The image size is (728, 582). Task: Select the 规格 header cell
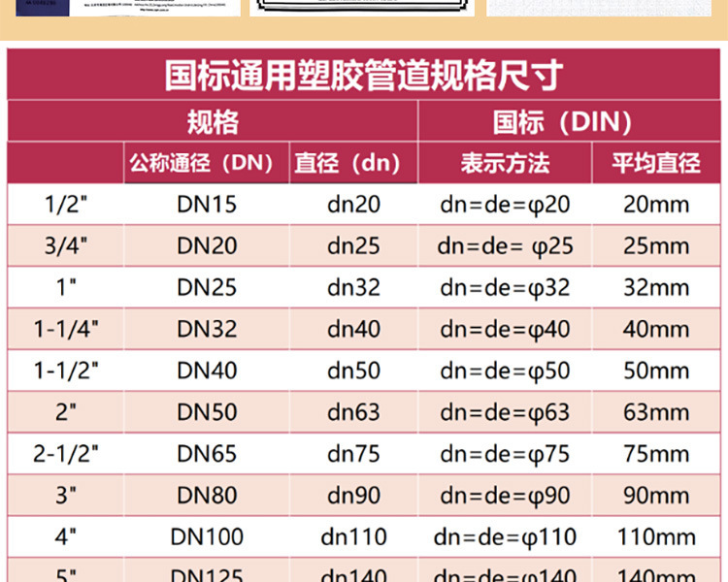pyautogui.click(x=212, y=122)
